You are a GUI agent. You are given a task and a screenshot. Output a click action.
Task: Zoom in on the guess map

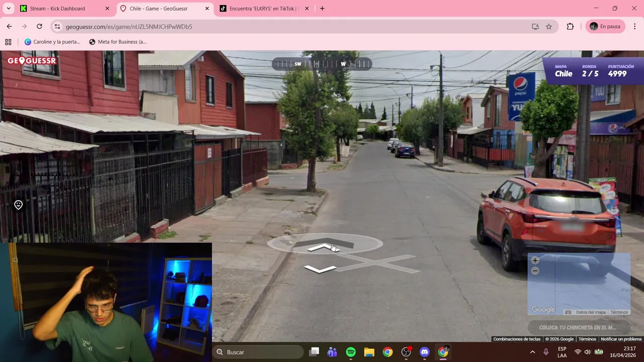[535, 260]
